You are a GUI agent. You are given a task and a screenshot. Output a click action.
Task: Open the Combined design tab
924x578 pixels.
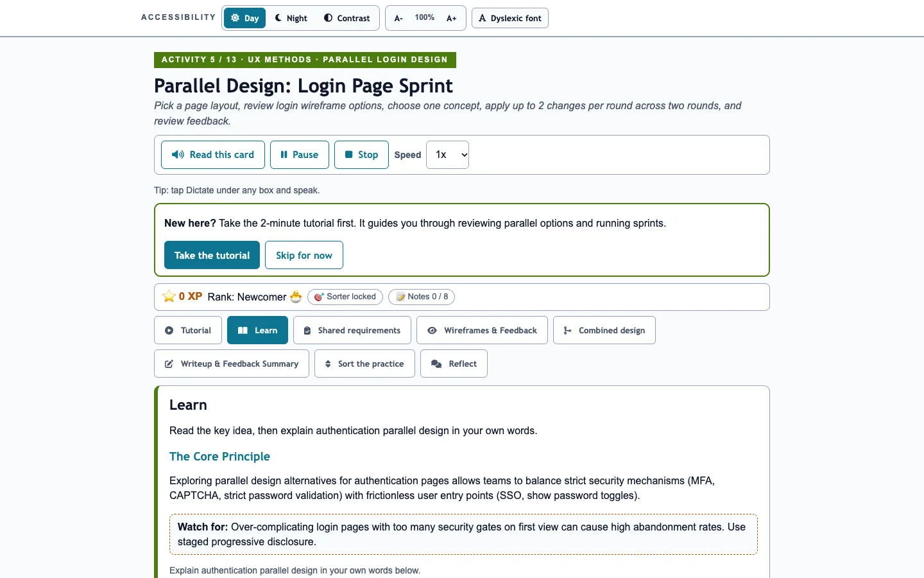tap(604, 330)
